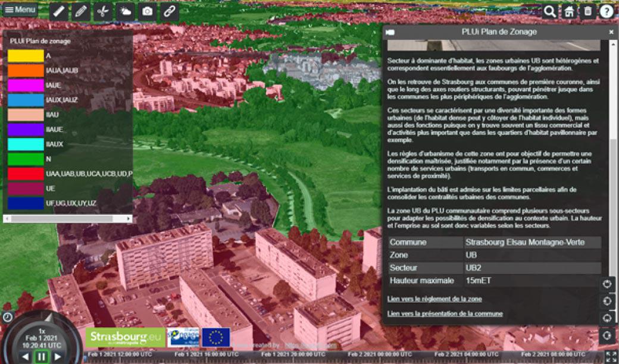619x364 pixels.
Task: Click the maroon UE swatch
Action: pos(26,189)
